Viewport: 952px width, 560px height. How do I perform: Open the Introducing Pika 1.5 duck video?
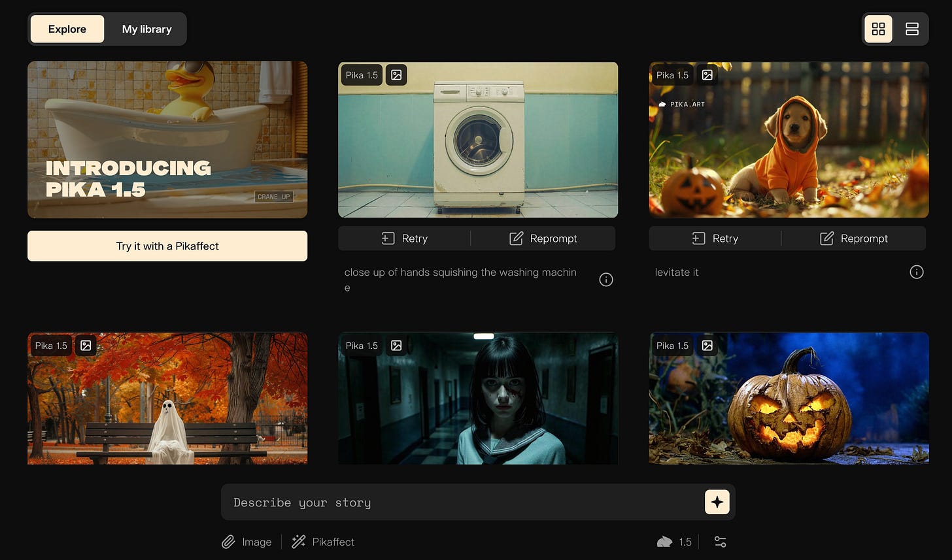(167, 140)
